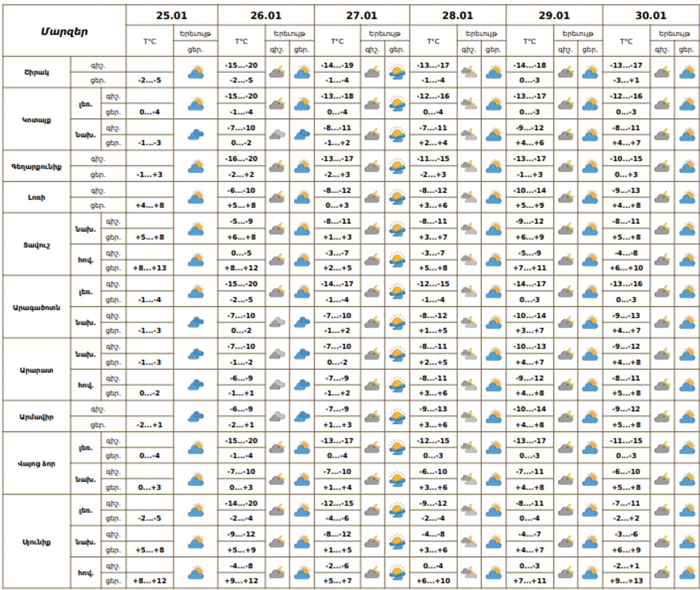Select the 28.01 date column header
This screenshot has width=700, height=590.
458,15
